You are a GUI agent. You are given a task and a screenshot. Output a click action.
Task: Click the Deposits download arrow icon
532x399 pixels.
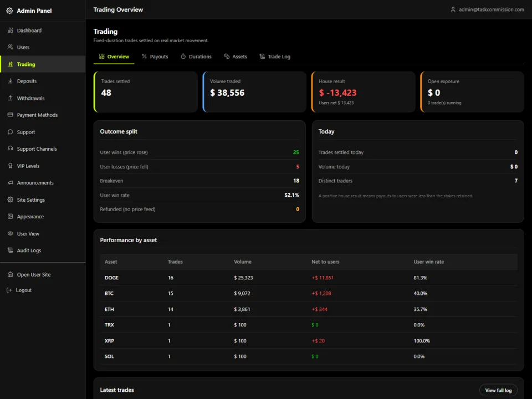[x=10, y=81]
